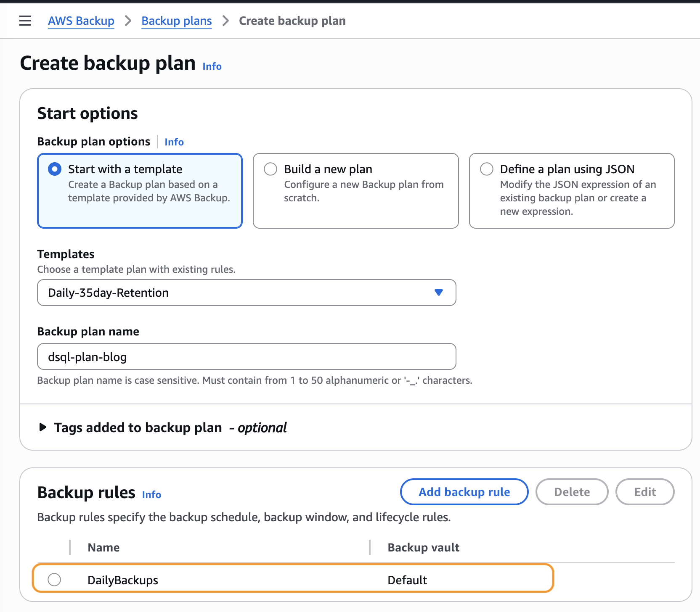Image resolution: width=700 pixels, height=612 pixels.
Task: Expand the Tags added to backup plan section
Action: coord(42,427)
